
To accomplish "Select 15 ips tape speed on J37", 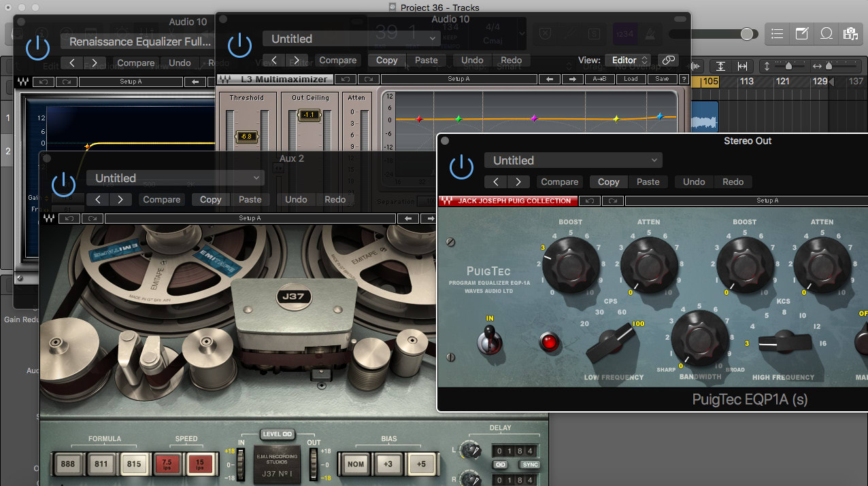I will 200,464.
